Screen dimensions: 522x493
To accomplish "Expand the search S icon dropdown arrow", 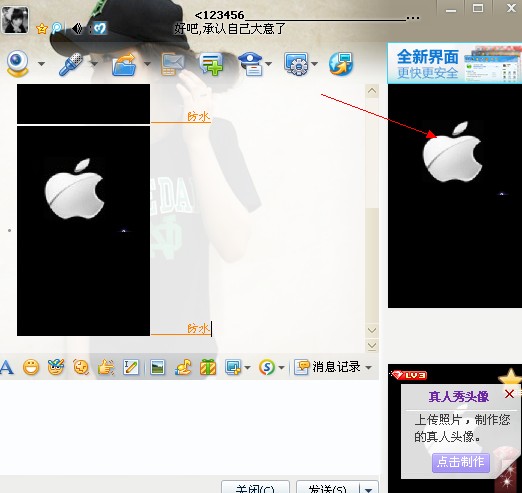I will click(281, 368).
